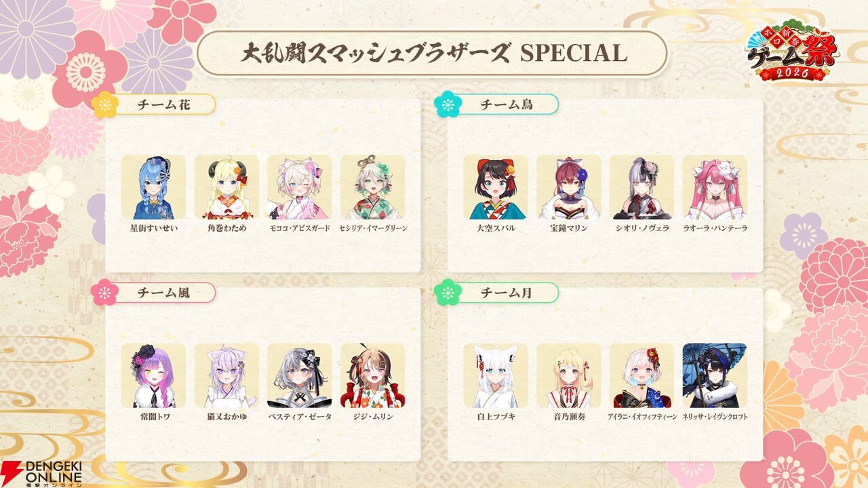
Task: Click the 白上フブキ character portrait
Action: (496, 375)
